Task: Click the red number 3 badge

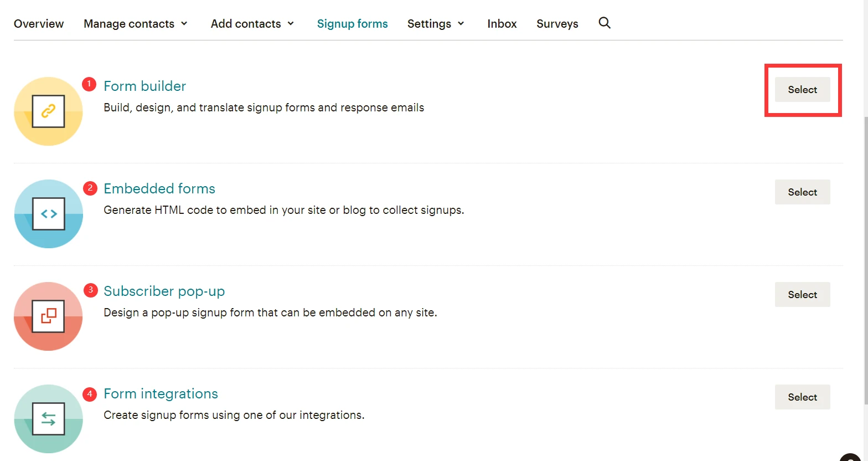Action: click(90, 290)
